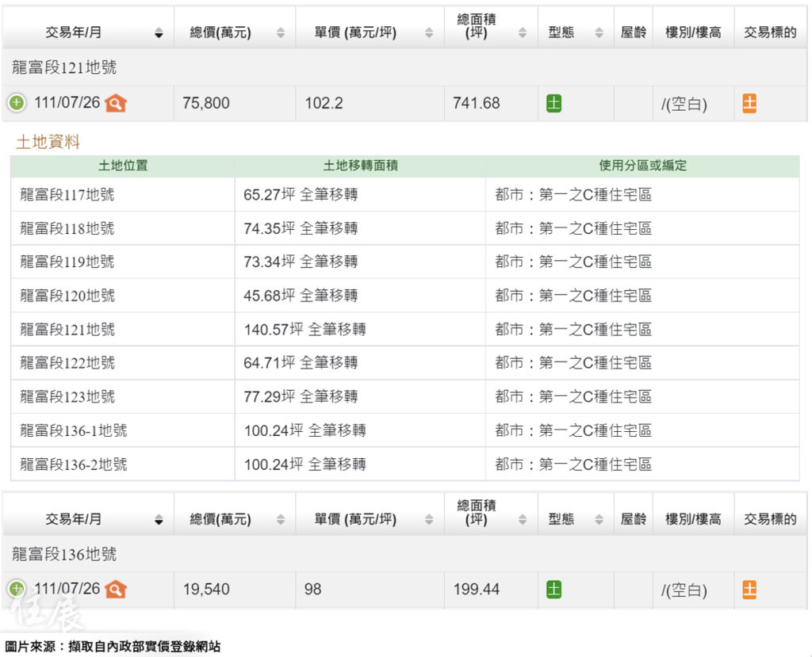Sort top table by 交易年/月 arrow

159,33
